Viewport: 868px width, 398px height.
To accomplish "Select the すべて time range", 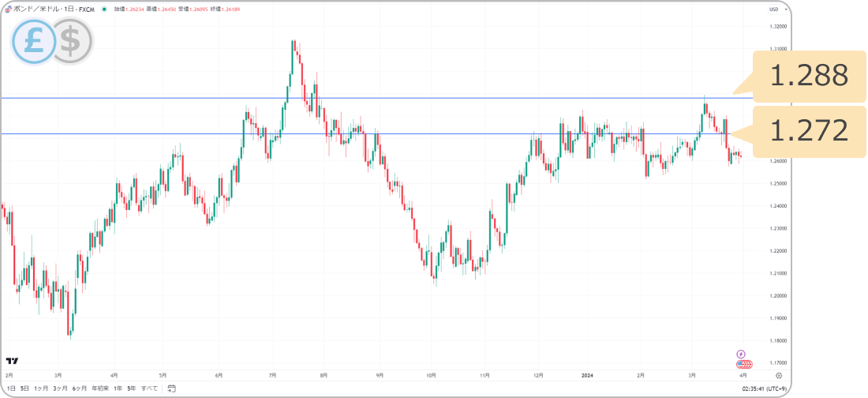I will coord(149,388).
